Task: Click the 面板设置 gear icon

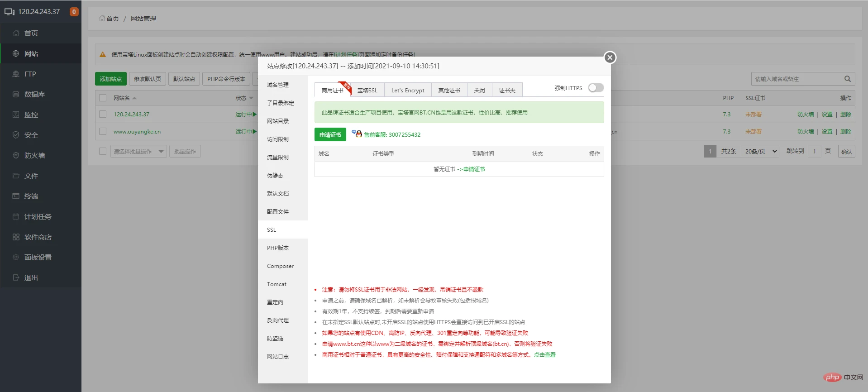Action: pyautogui.click(x=16, y=257)
